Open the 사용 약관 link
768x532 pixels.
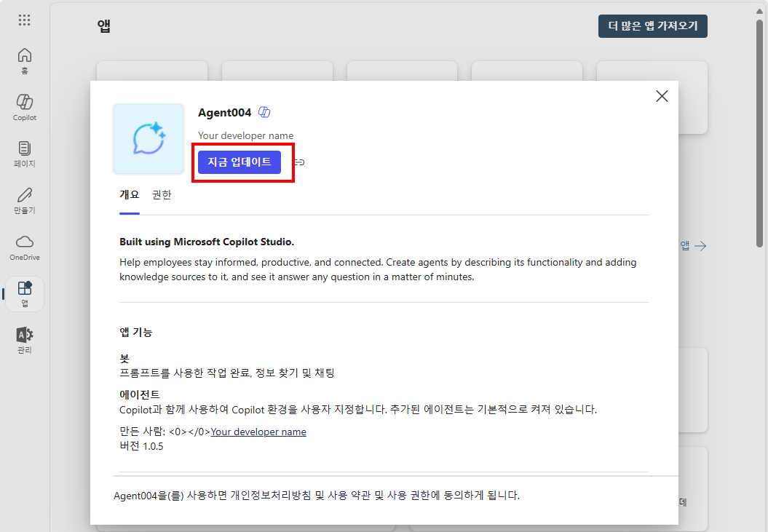(x=349, y=496)
